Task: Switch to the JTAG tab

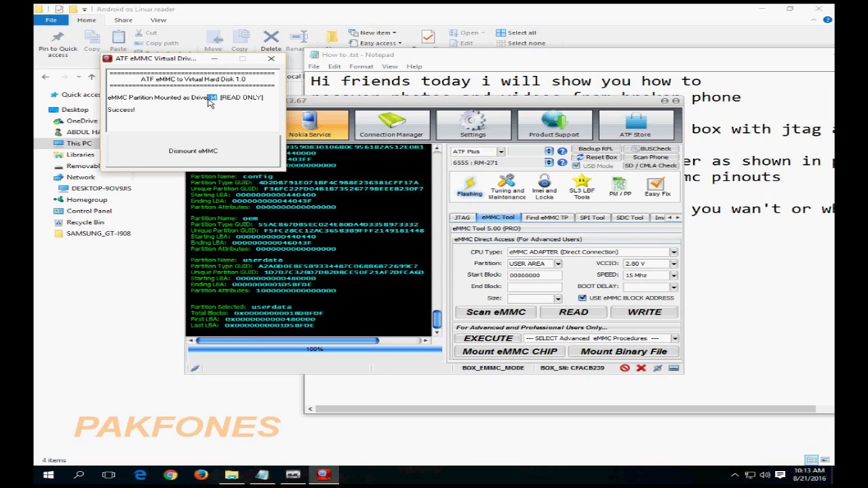Action: [x=462, y=218]
